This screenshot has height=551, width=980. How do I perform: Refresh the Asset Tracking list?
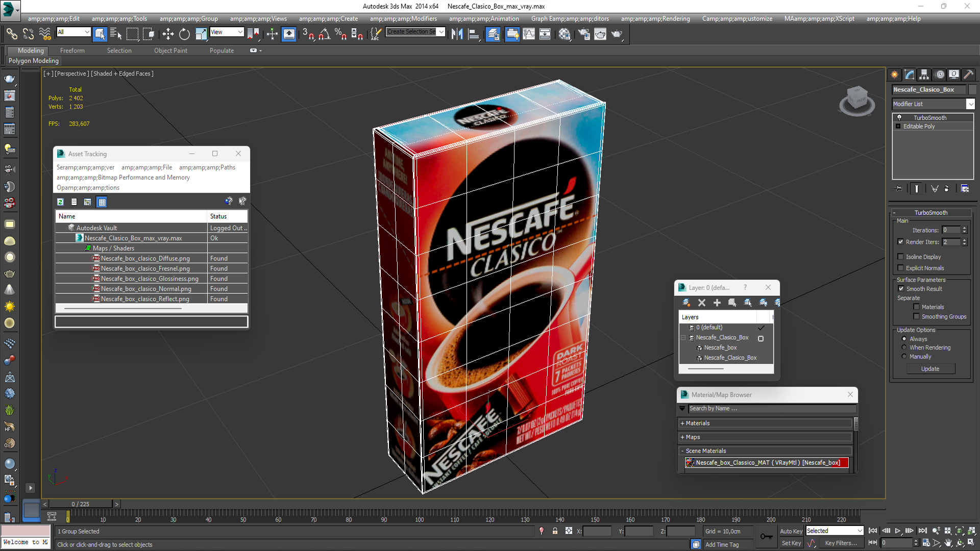(x=60, y=202)
